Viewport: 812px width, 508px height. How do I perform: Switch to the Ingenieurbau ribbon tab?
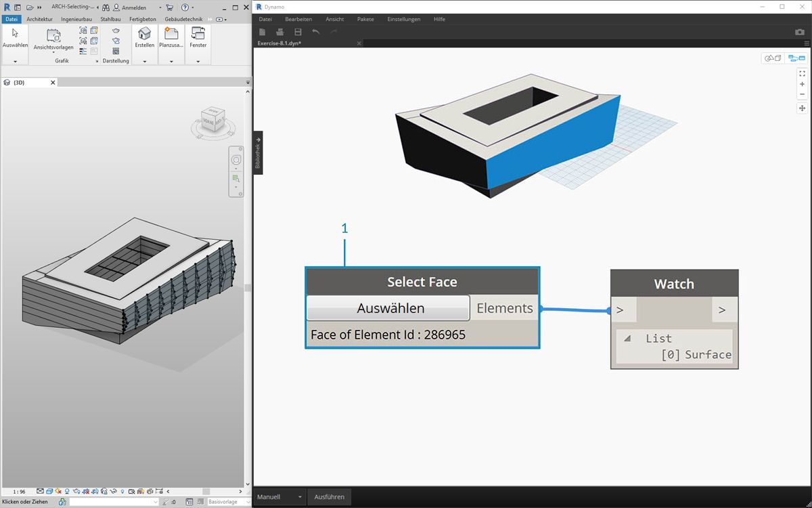[76, 19]
